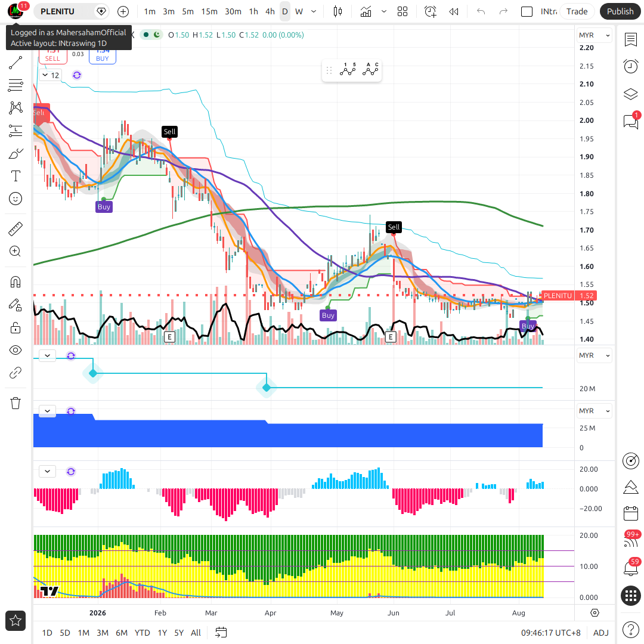Open the economic calendar panel
This screenshot has width=644, height=644.
point(630,513)
